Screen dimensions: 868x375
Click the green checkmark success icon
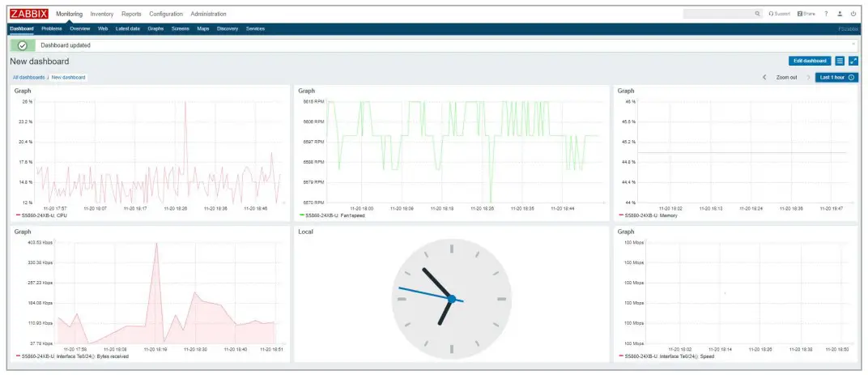[x=23, y=45]
